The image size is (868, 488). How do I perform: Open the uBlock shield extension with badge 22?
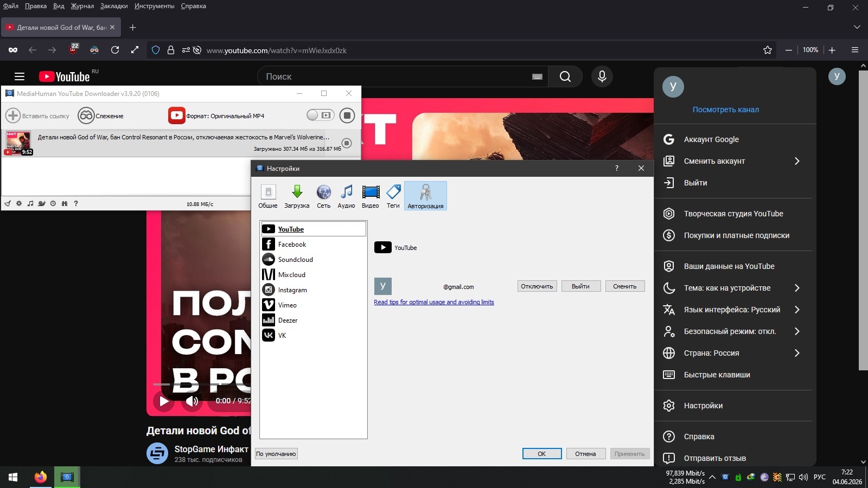73,49
